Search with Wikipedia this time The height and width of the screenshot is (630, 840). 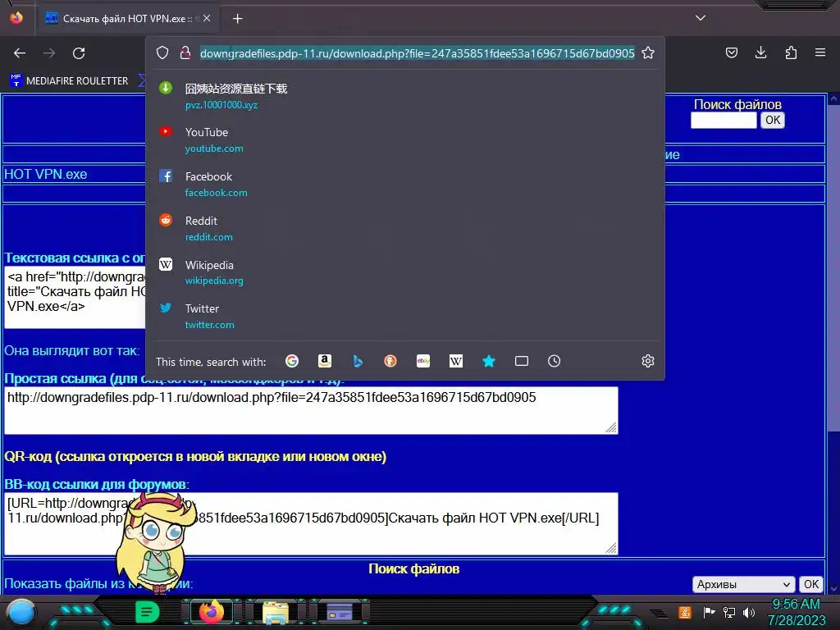coord(456,361)
